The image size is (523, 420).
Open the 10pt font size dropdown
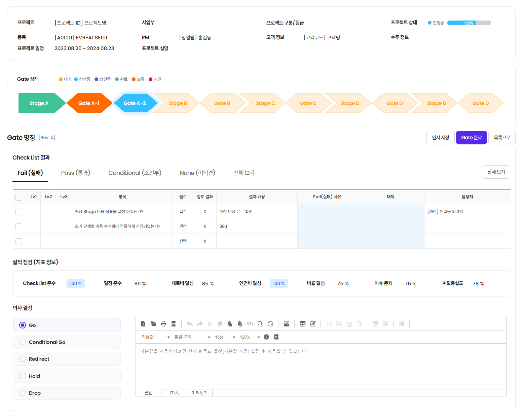click(225, 337)
